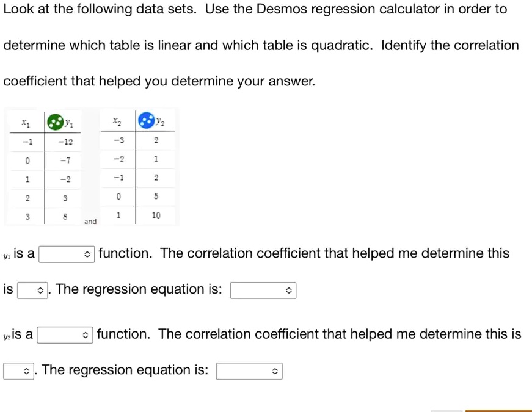This screenshot has width=532, height=412.
Task: Click the y₂ label before 'is a'
Action: coord(7,336)
